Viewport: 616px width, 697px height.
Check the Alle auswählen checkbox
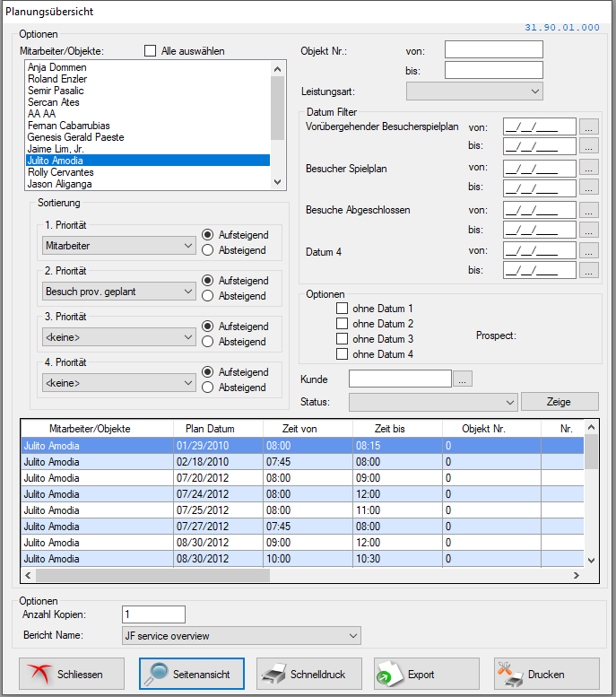151,51
